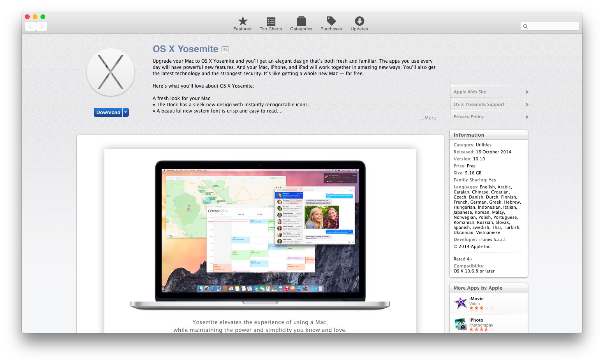Click 'OS X 10.6.8 or later' text
Viewport: 604px width, 364px height.
click(474, 271)
